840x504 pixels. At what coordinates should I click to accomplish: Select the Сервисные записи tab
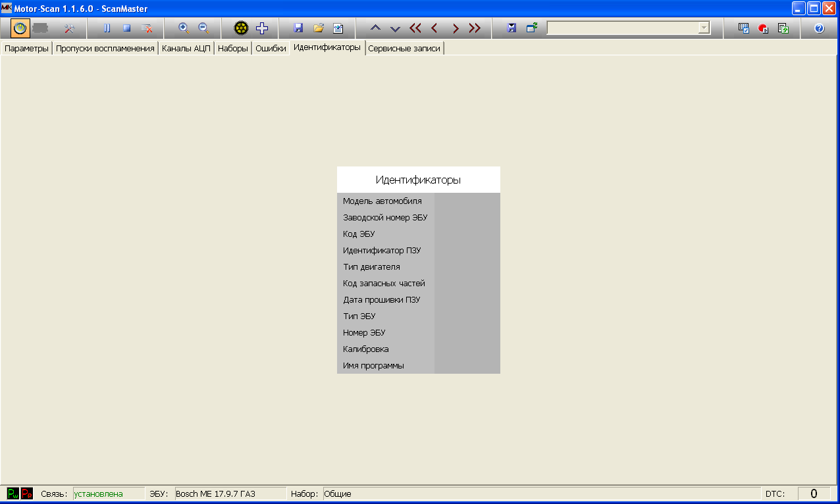point(404,49)
